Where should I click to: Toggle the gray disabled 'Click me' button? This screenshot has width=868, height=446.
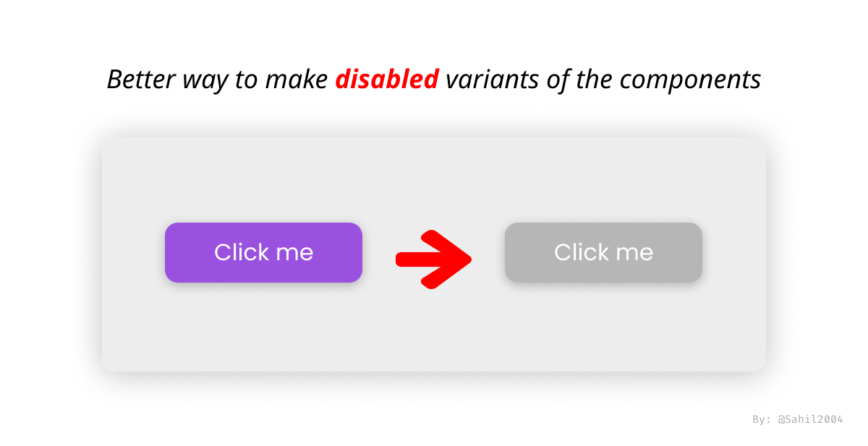pos(603,252)
